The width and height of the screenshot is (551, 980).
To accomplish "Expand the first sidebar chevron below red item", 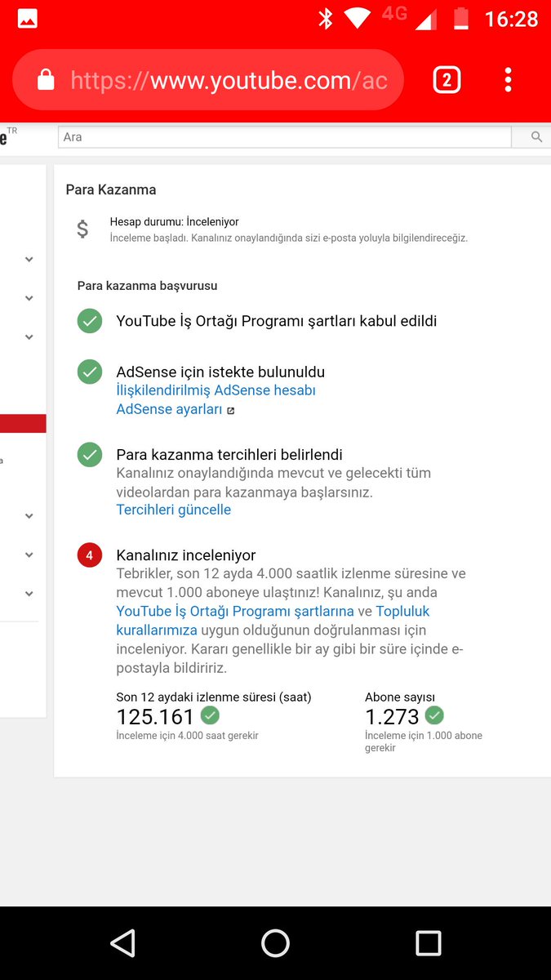I will tap(29, 516).
